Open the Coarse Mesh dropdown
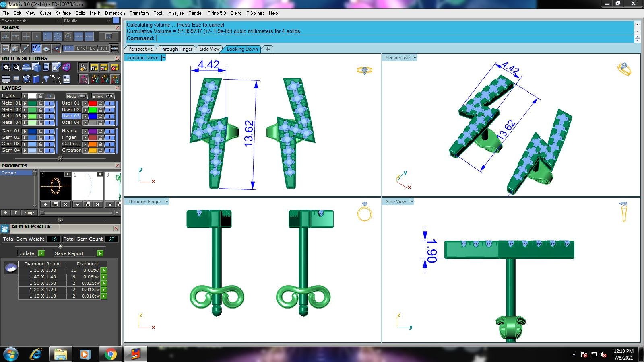The image size is (644, 362). click(x=59, y=21)
